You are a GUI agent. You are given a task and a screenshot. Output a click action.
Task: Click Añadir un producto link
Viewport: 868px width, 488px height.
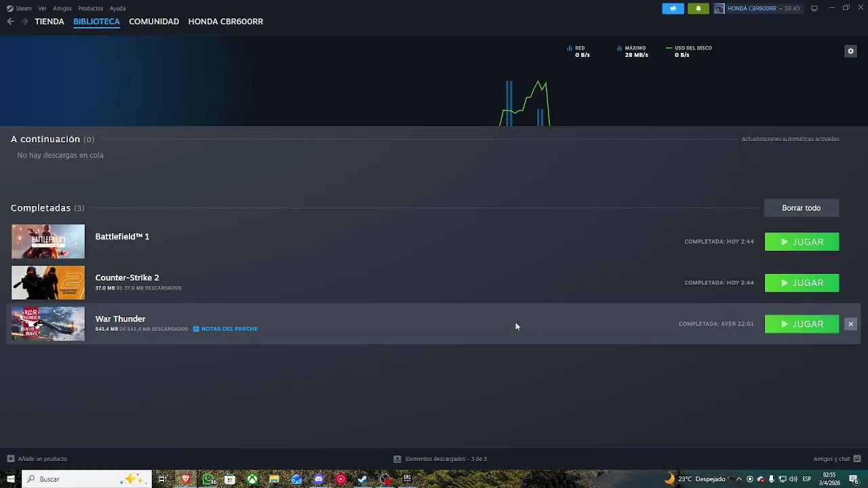42,459
